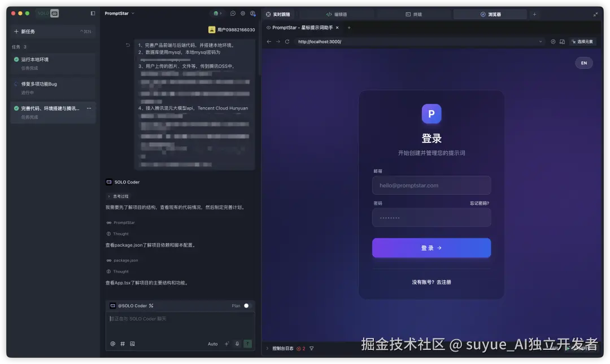The height and width of the screenshot is (364, 610).
Task: Open the Auto model selector
Action: pyautogui.click(x=213, y=344)
